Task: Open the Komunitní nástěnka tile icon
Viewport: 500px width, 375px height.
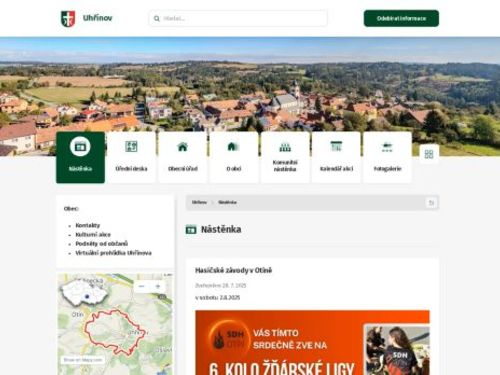Action: (x=285, y=146)
